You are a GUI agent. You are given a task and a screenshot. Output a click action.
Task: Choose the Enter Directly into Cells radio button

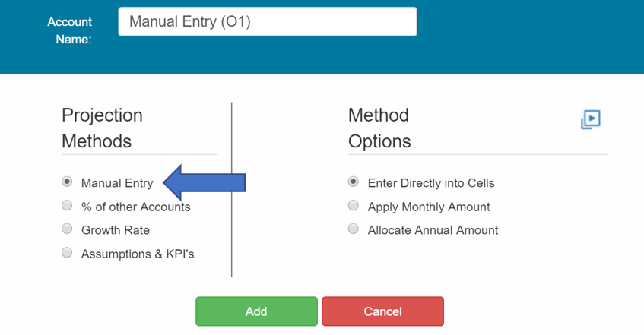pyautogui.click(x=354, y=182)
